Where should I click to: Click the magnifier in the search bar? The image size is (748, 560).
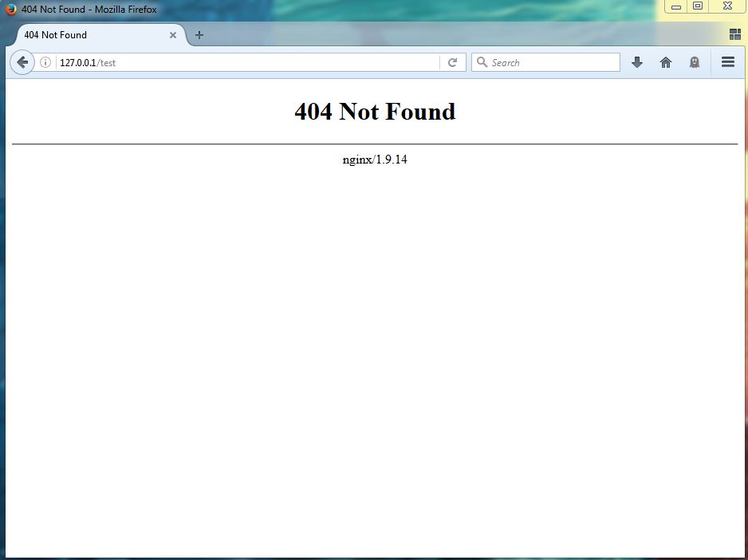(x=482, y=61)
